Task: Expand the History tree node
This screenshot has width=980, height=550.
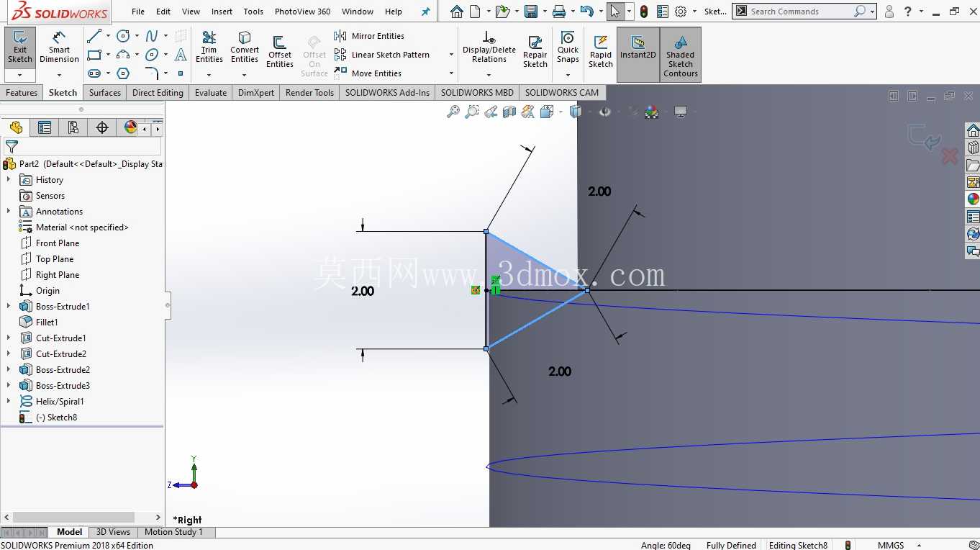Action: (9, 180)
